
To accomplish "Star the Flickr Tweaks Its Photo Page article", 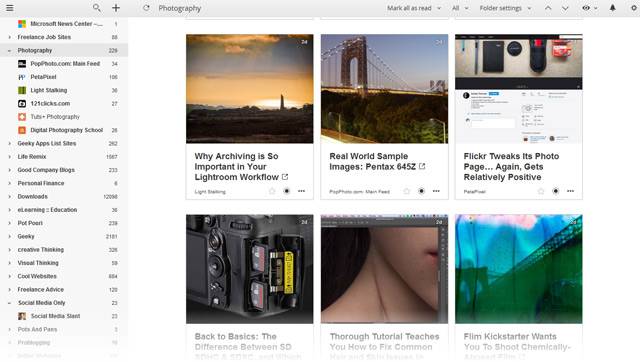I will 541,191.
